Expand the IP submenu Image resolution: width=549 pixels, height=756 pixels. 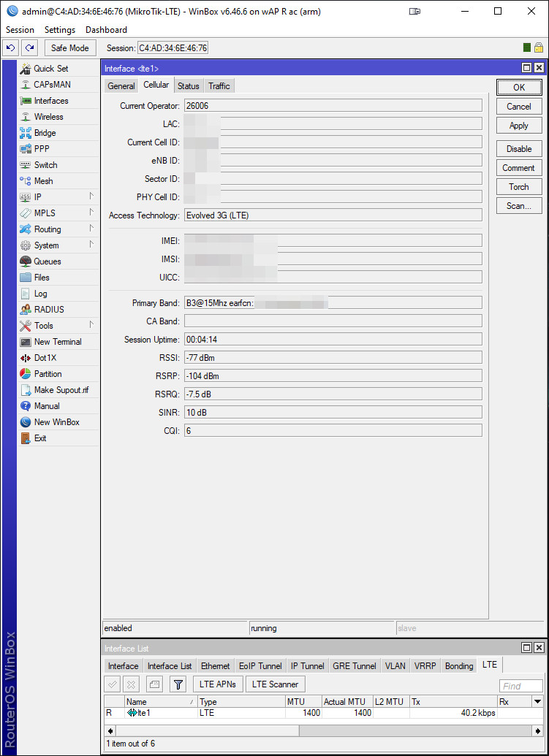click(x=91, y=196)
